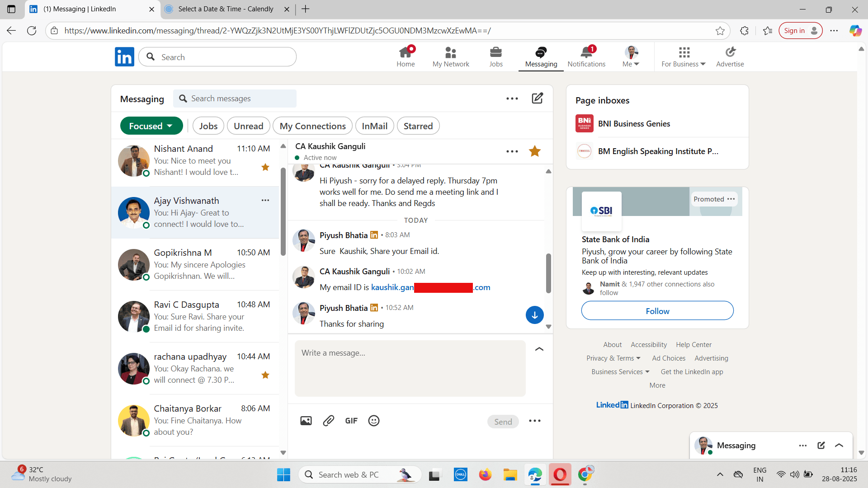The width and height of the screenshot is (868, 488).
Task: Open Ravi C Dasgupta conversation
Action: click(x=195, y=316)
